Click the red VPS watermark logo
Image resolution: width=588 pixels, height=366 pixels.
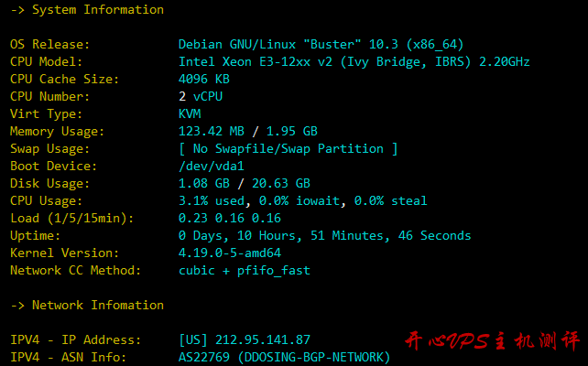(493, 340)
